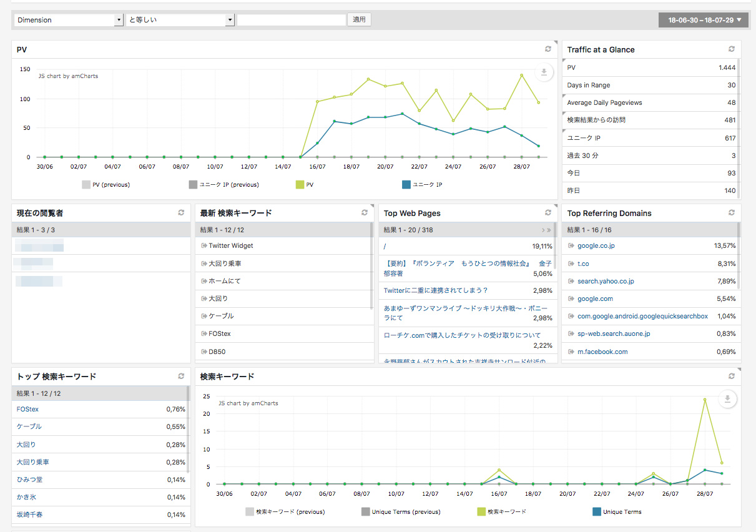Open external link icon beside sp-web.search.auone.jp
The height and width of the screenshot is (532, 756).
click(x=571, y=333)
